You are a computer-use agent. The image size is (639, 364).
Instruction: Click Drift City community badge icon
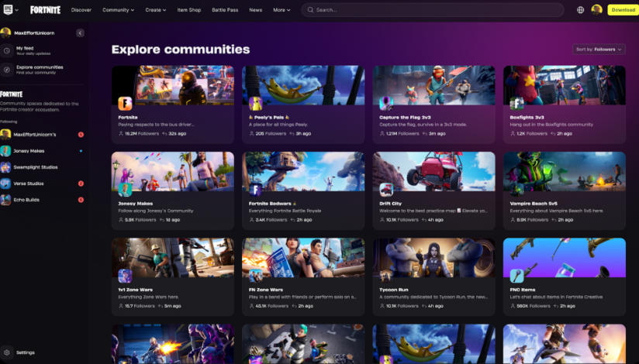386,190
